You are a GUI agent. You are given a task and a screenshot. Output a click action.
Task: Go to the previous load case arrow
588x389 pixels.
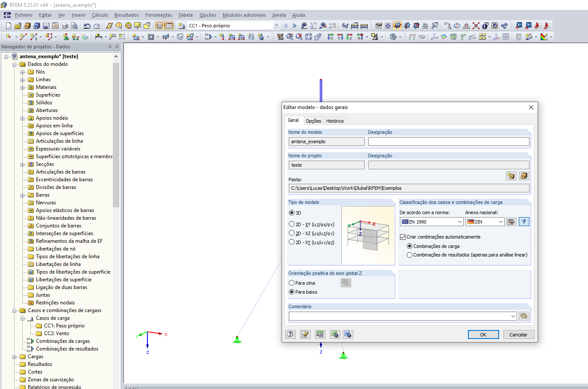285,26
